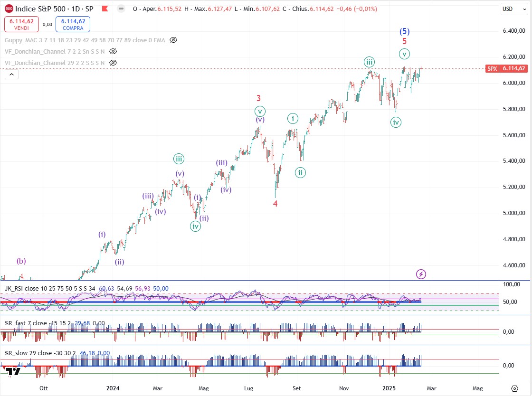Click the 2025 label on time axis

(x=389, y=388)
